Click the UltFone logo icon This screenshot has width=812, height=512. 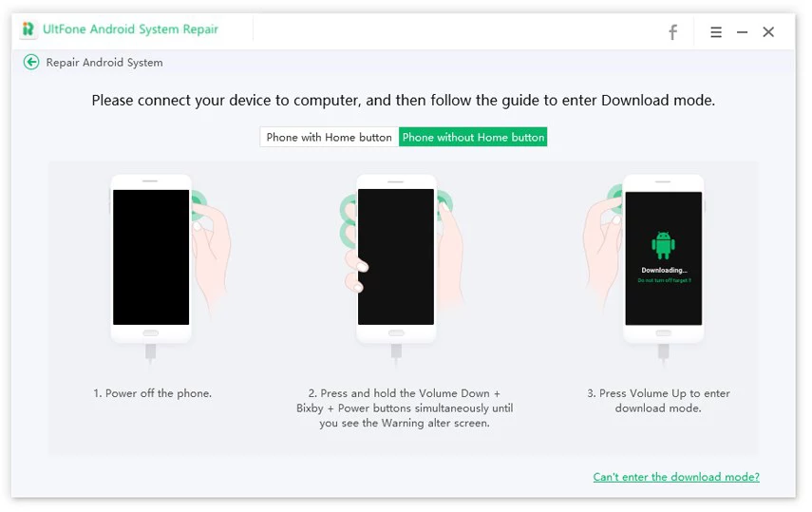(28, 30)
